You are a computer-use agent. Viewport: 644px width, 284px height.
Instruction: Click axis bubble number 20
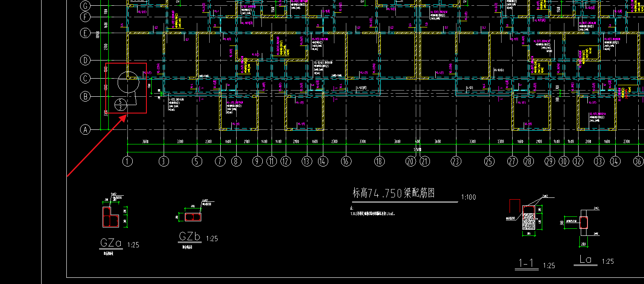tap(411, 161)
